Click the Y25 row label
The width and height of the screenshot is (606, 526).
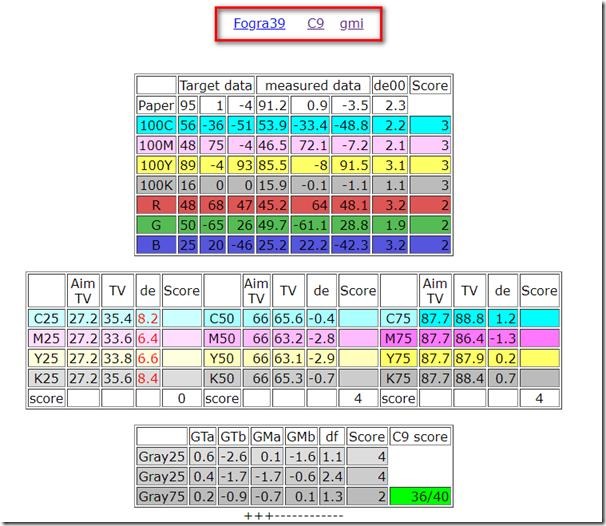pyautogui.click(x=46, y=358)
